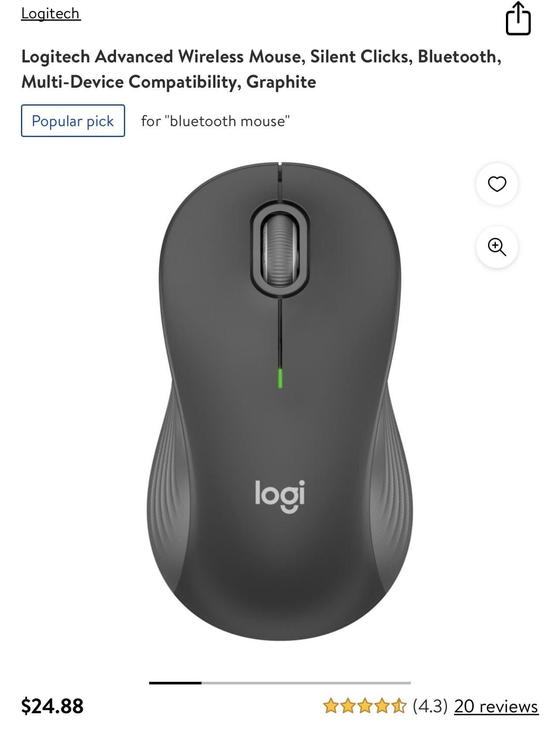Open the 20 reviews link
The image size is (560, 732).
496,706
